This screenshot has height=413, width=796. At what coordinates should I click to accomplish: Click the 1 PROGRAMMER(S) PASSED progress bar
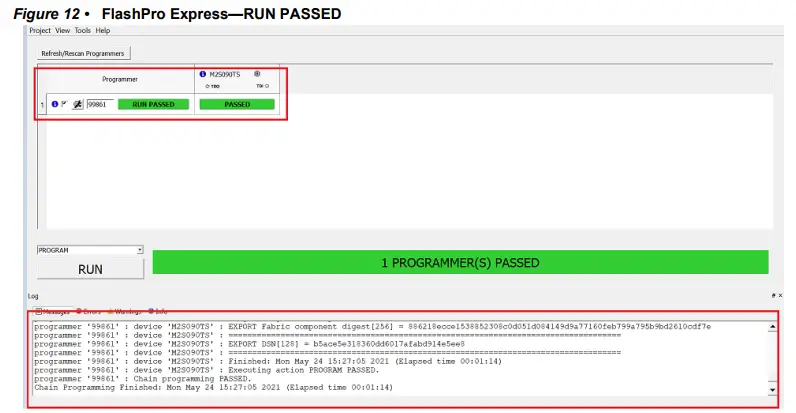point(460,262)
